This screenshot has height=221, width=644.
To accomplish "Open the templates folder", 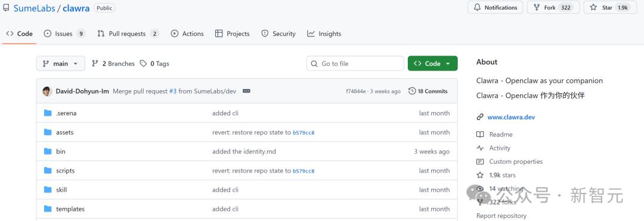I will (70, 209).
